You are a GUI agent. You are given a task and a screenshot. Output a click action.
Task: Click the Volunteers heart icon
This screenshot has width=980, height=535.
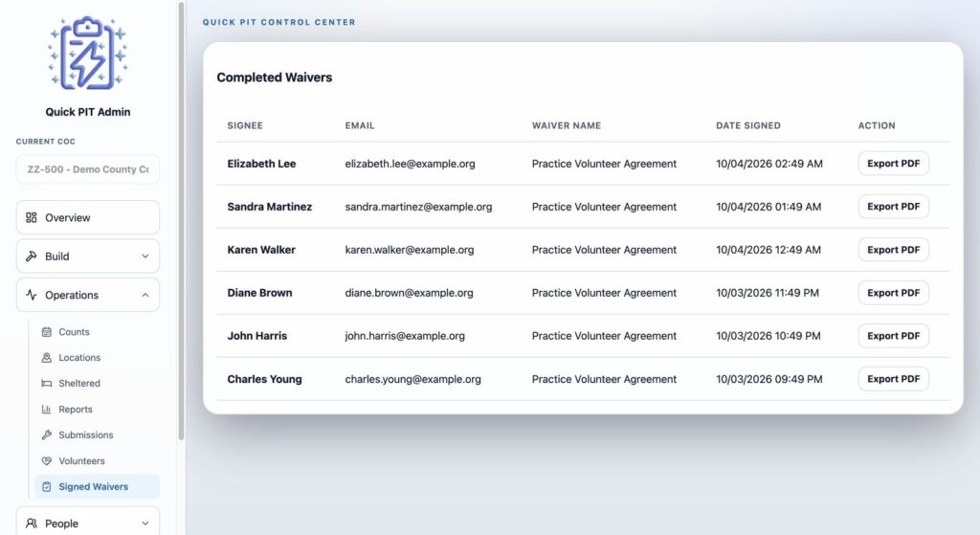pyautogui.click(x=46, y=460)
